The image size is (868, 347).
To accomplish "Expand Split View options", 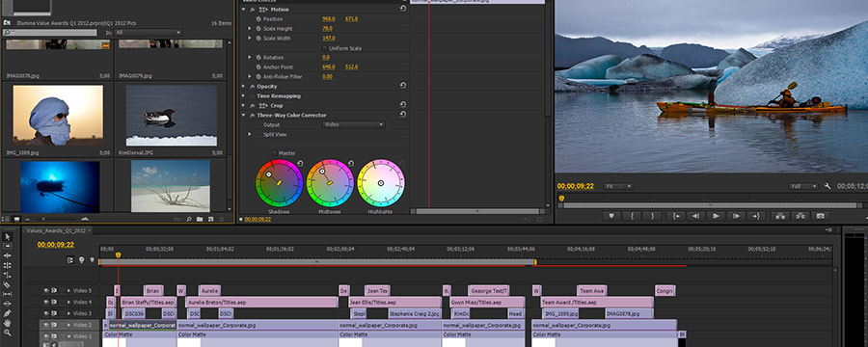I will tap(250, 134).
